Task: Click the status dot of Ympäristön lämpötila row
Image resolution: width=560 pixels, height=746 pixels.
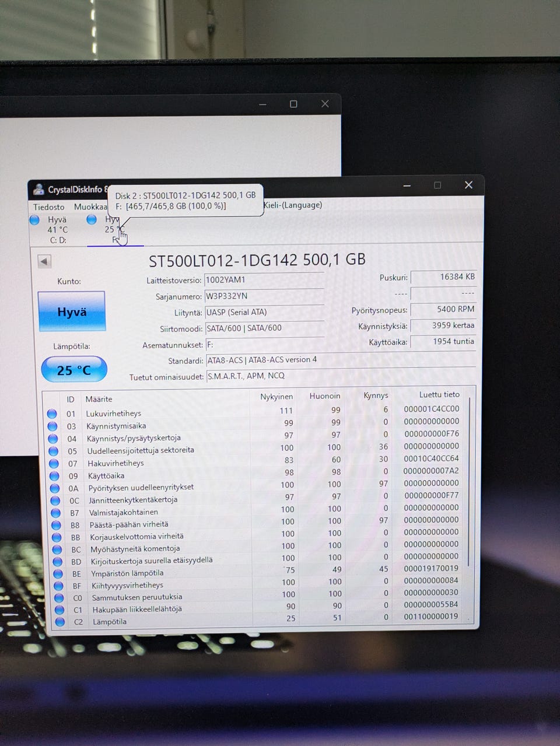Action: point(58,574)
